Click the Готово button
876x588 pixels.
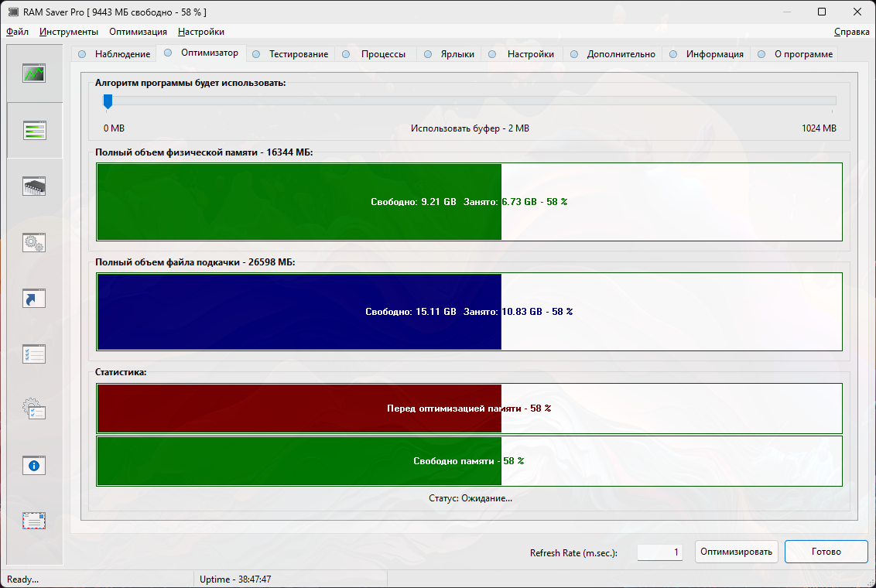pyautogui.click(x=826, y=552)
